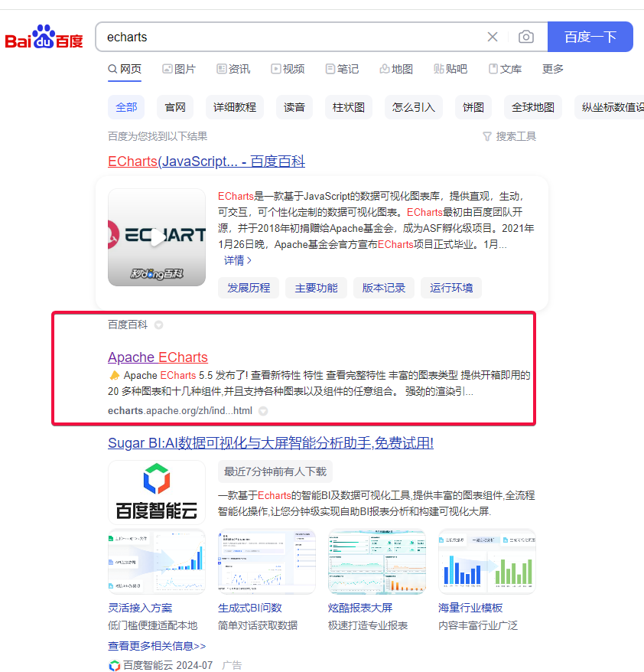Image resolution: width=644 pixels, height=672 pixels.
Task: Switch to the 图片 tab
Action: [179, 69]
